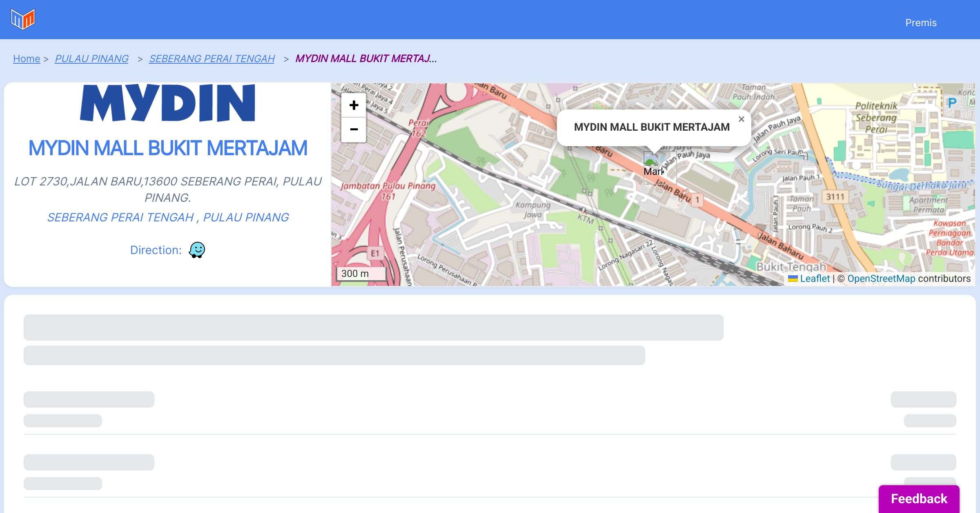
Task: Click SEBERANG PERAI TENGAH district link in card
Action: point(120,217)
